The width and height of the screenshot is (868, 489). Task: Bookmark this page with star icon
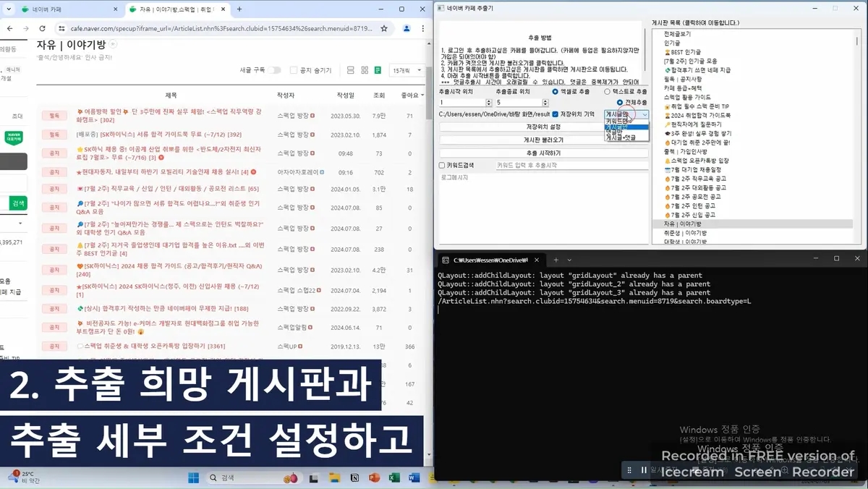(384, 28)
